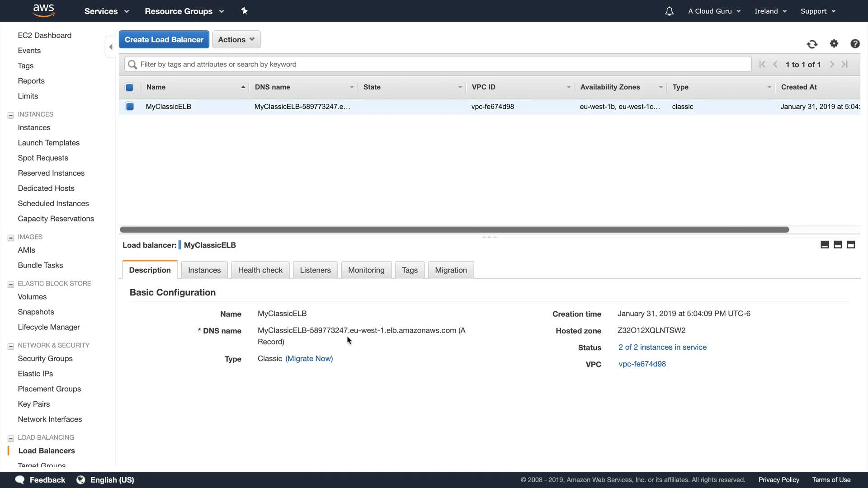Toggle the select-all checkbox in table header
This screenshot has height=488, width=868.
[x=129, y=87]
